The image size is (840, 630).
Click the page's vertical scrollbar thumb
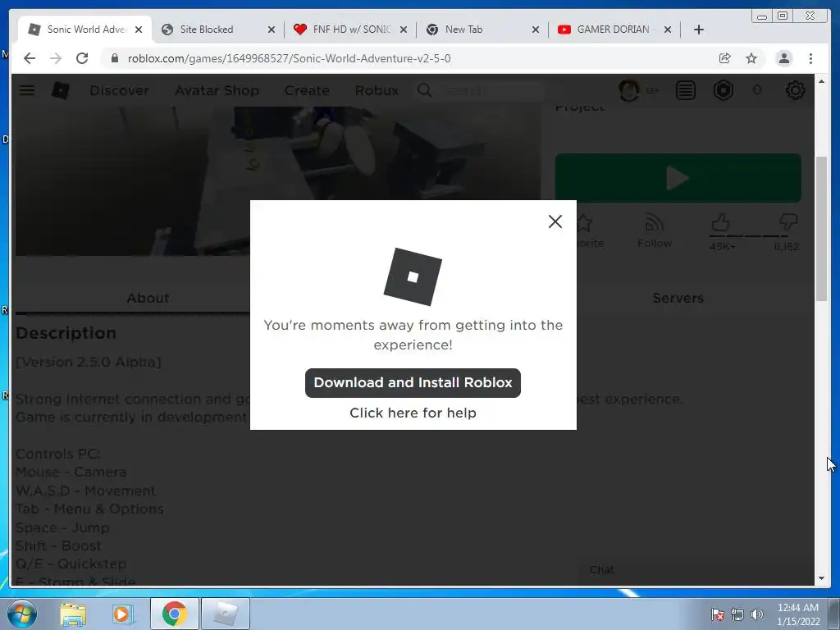821,229
